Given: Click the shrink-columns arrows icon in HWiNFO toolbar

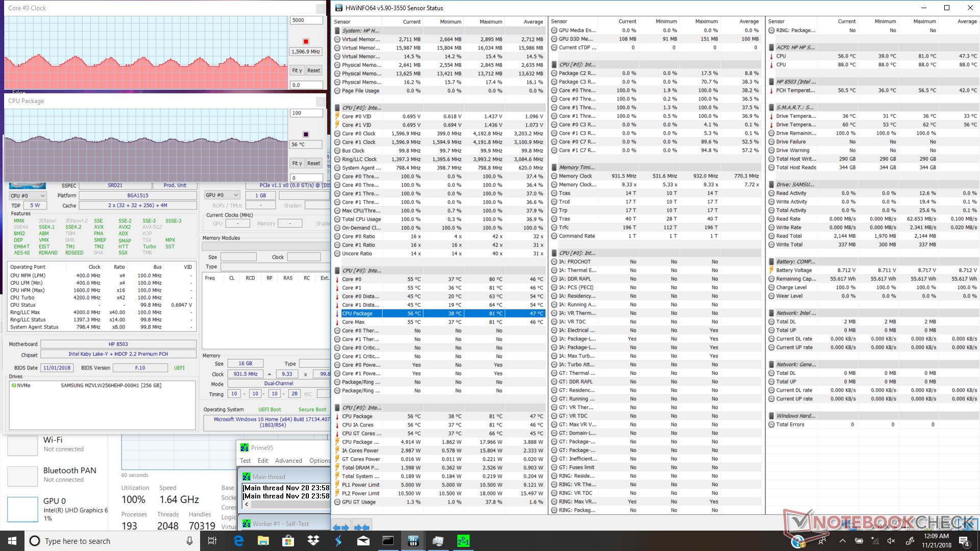Looking at the screenshot, I should [361, 527].
